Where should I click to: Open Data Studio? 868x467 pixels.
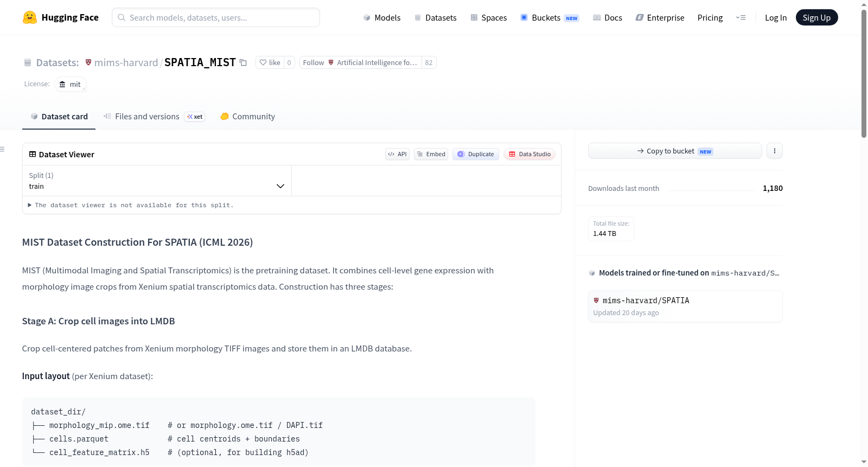coord(529,154)
